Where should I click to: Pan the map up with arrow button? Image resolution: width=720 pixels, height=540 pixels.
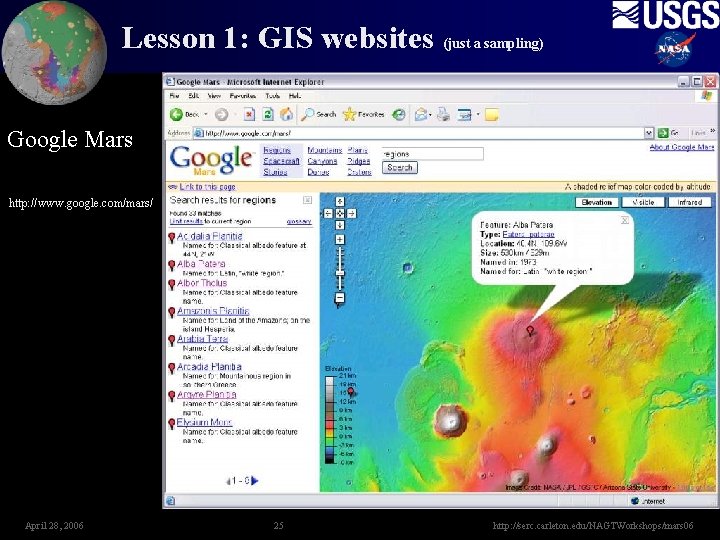point(340,202)
